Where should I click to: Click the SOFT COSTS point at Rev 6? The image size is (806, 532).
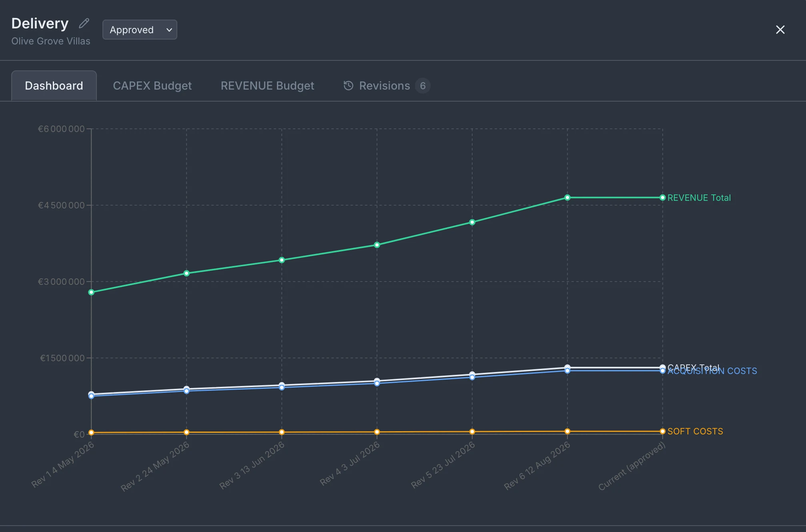click(x=567, y=431)
